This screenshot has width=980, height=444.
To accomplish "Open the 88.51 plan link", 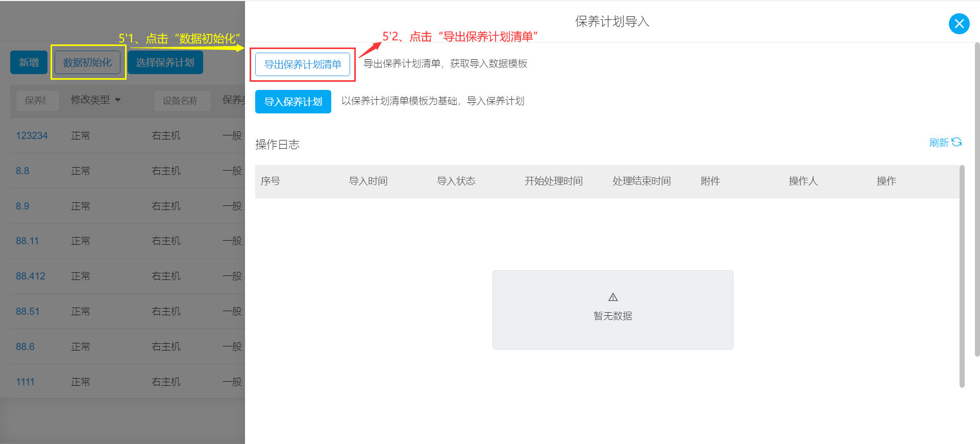I will [28, 311].
